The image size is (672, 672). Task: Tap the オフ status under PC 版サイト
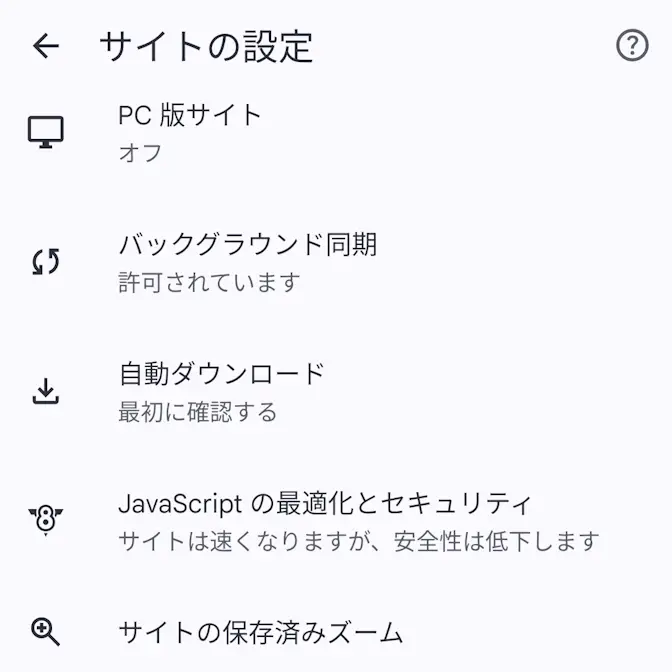(x=140, y=154)
